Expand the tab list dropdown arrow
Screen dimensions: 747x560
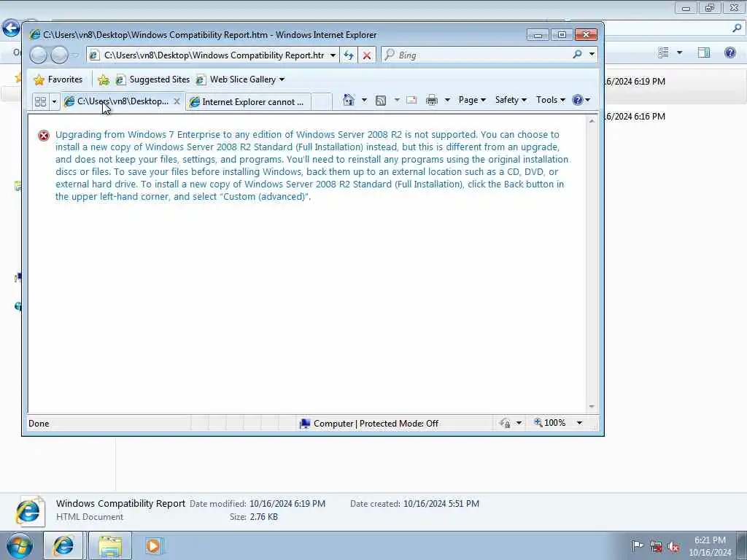tap(54, 101)
